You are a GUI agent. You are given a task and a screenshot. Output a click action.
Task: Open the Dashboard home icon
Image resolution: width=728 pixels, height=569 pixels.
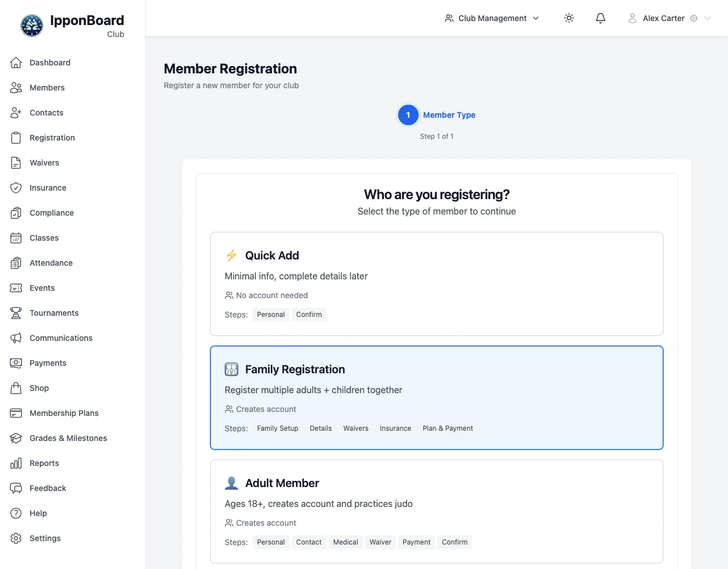coord(16,63)
